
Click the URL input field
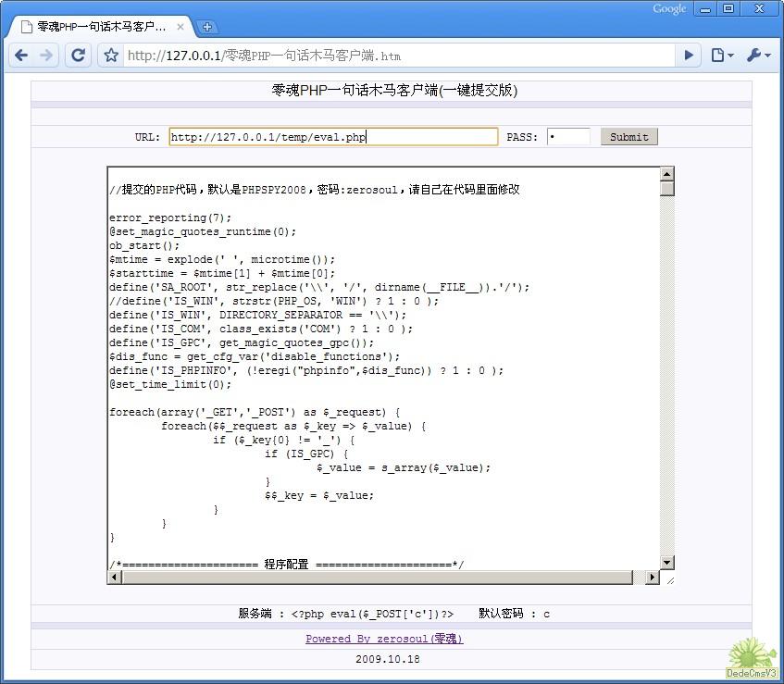point(333,136)
